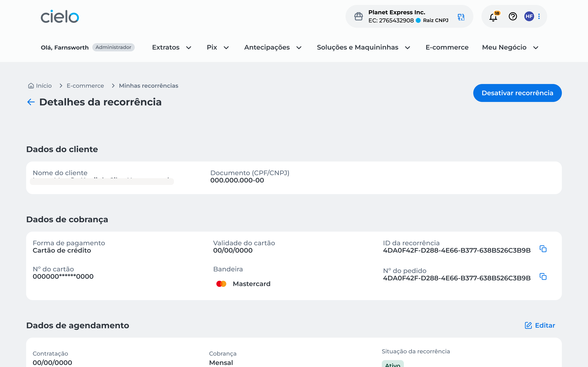Click the Mastercard brand logo

point(221,283)
